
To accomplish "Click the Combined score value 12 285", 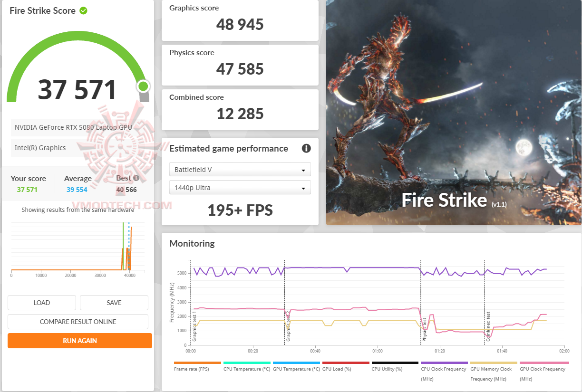I will point(240,114).
